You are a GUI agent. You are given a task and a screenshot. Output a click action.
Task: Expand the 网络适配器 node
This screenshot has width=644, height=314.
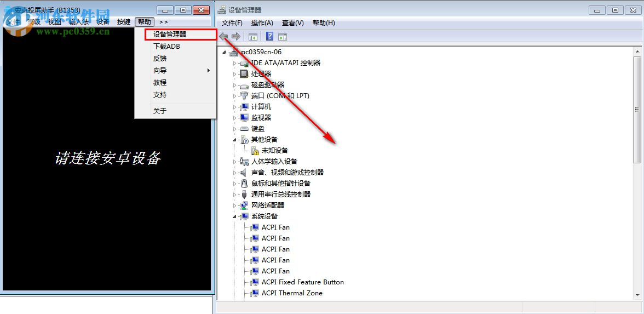[235, 205]
